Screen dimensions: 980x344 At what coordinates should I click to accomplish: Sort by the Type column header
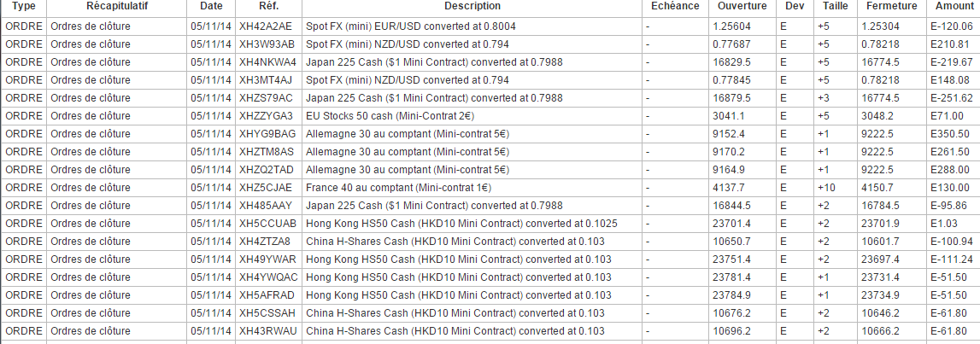coord(24,6)
